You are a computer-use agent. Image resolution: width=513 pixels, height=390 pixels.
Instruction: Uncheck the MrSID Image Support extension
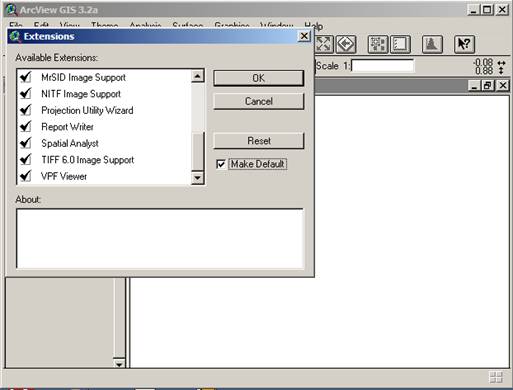tap(25, 77)
